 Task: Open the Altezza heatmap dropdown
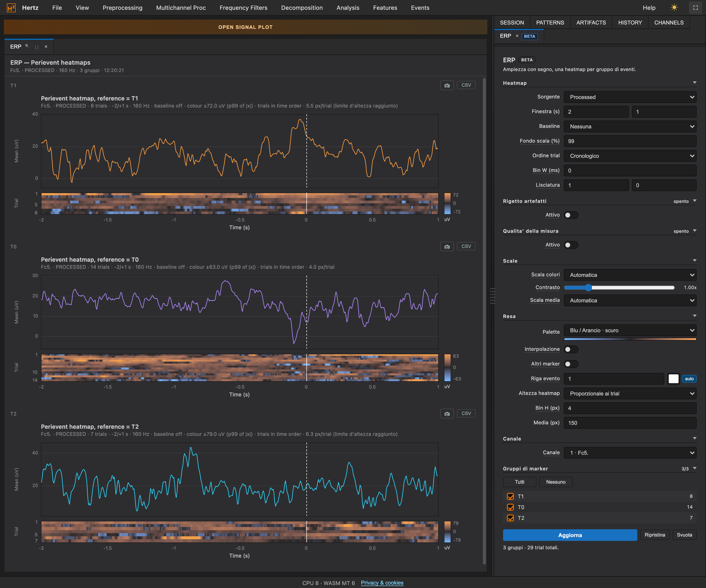[630, 394]
